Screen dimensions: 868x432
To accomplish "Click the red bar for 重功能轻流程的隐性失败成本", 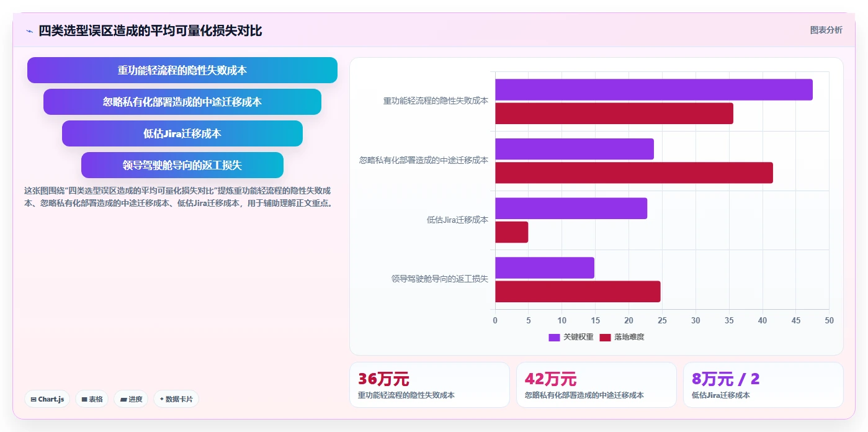I will (x=614, y=114).
